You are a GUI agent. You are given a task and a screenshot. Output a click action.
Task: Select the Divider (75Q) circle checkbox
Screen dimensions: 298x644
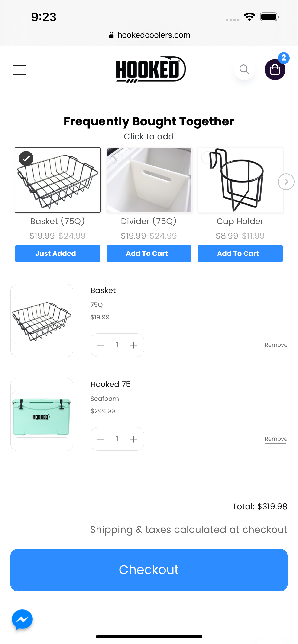point(117,158)
